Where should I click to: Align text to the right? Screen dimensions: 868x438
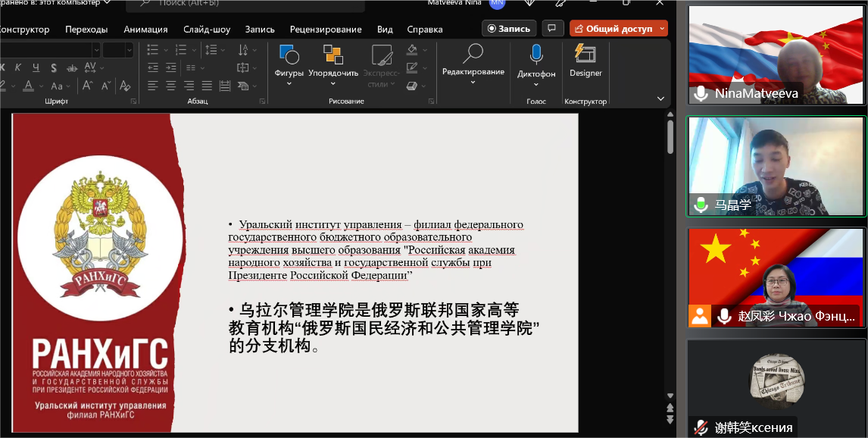pyautogui.click(x=189, y=86)
